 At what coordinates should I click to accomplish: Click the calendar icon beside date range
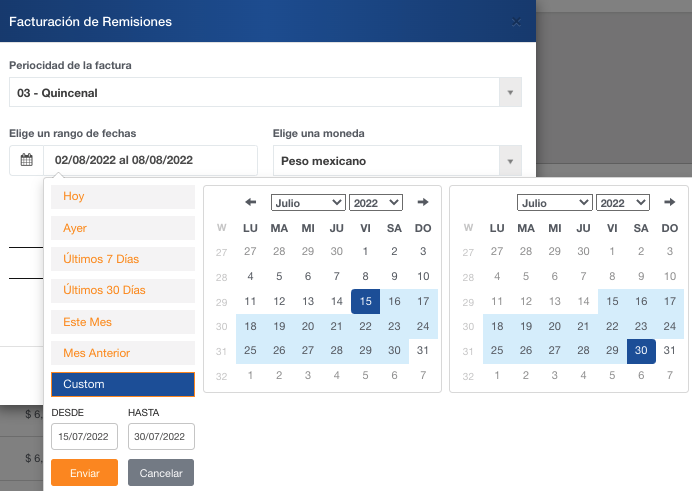coord(27,160)
